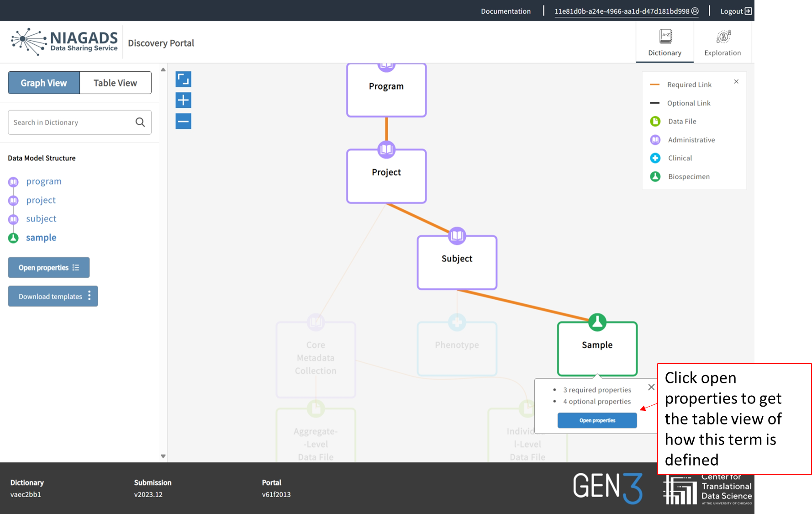Image resolution: width=812 pixels, height=514 pixels.
Task: Zoom out with the minus icon
Action: click(183, 121)
